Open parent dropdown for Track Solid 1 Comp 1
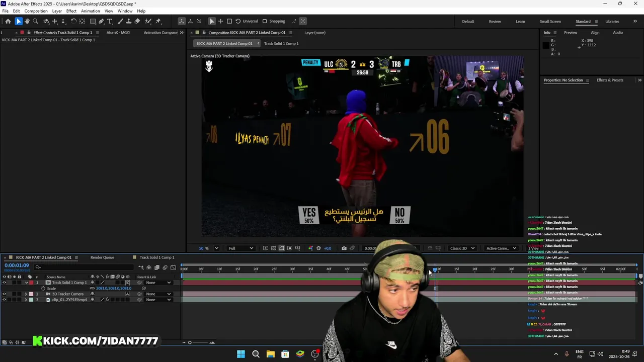 (x=158, y=283)
